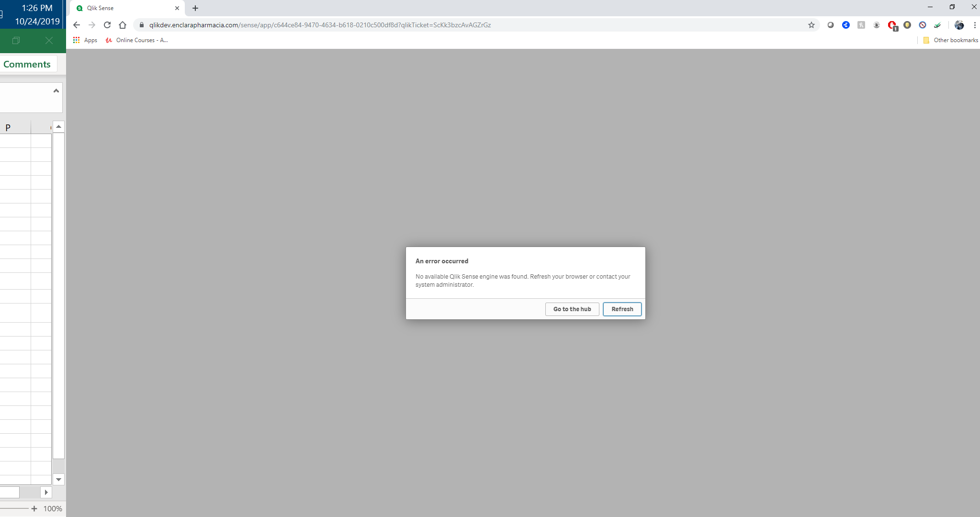Click the Chrome home button
980x517 pixels.
coord(123,24)
